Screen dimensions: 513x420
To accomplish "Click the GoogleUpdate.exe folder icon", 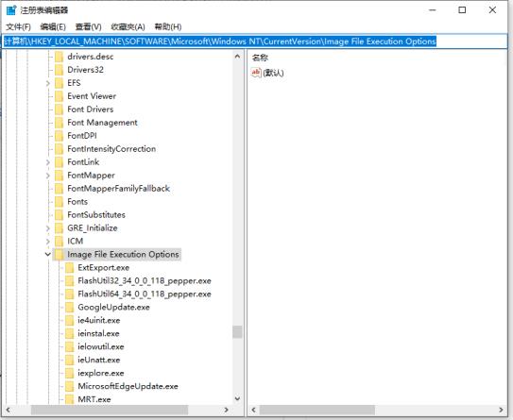I will (x=70, y=307).
